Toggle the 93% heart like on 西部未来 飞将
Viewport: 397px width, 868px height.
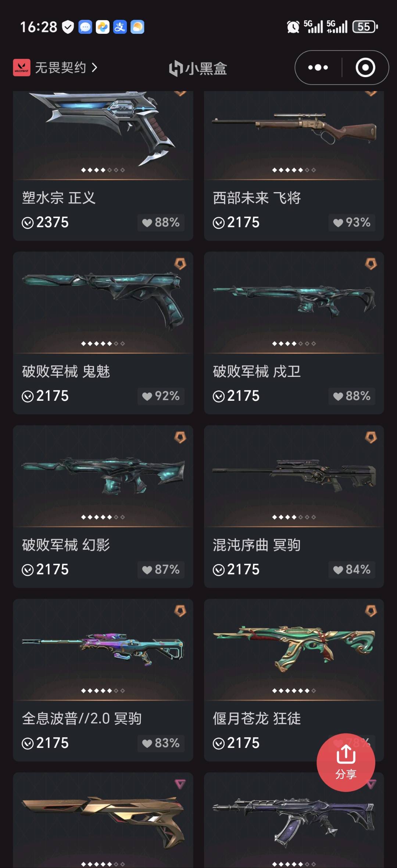point(352,222)
